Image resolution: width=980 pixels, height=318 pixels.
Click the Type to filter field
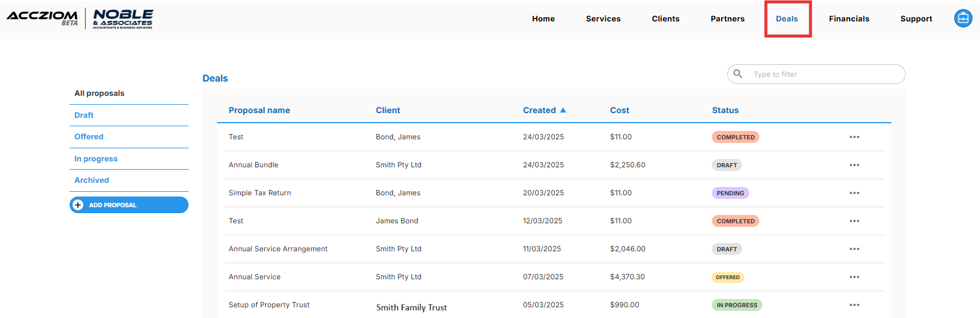pyautogui.click(x=816, y=74)
